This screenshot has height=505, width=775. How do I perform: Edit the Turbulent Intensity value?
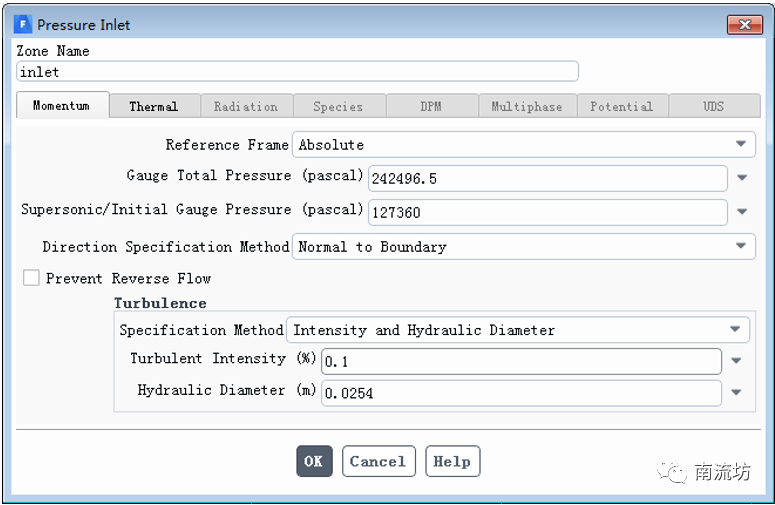521,361
